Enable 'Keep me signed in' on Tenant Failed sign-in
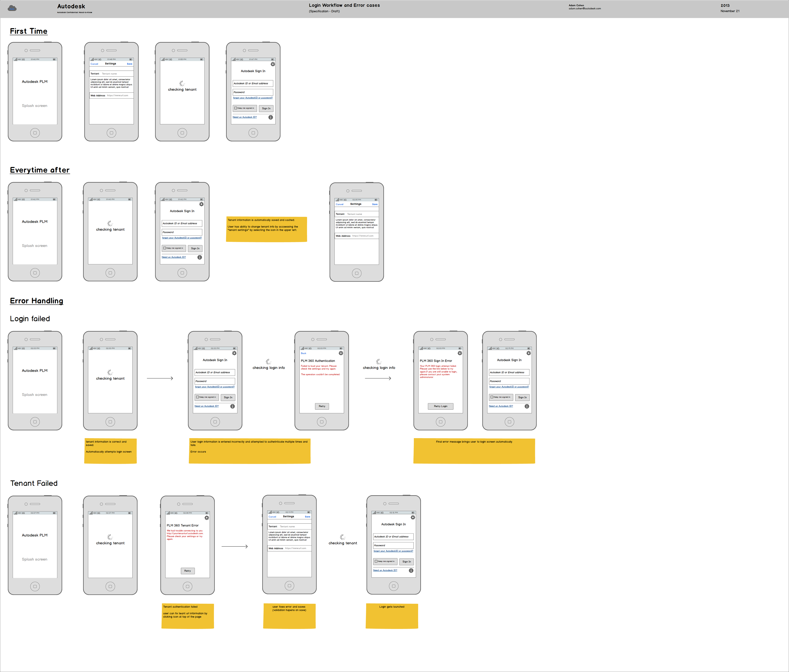 pos(376,561)
